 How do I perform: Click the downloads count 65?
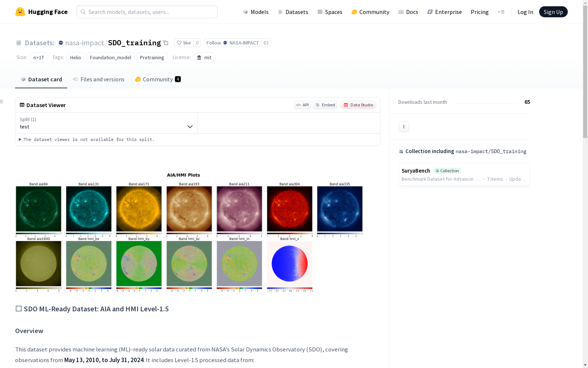(527, 102)
